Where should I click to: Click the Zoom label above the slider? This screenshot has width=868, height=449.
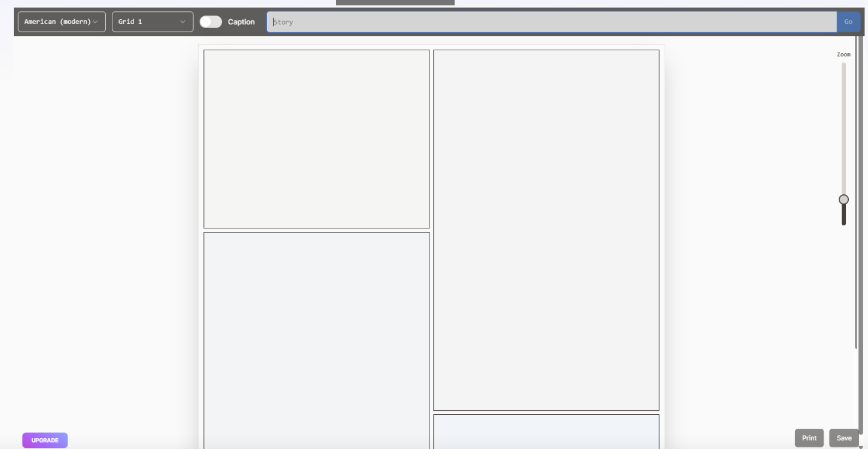click(x=843, y=54)
